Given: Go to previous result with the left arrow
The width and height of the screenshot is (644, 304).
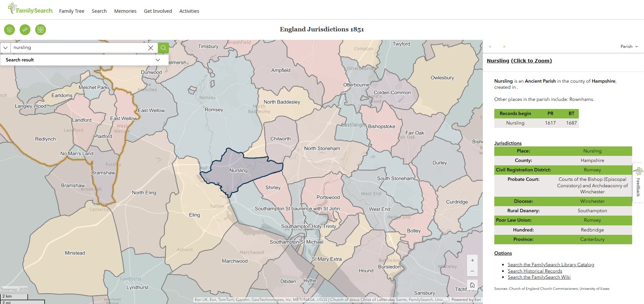Looking at the screenshot, I should [x=490, y=47].
